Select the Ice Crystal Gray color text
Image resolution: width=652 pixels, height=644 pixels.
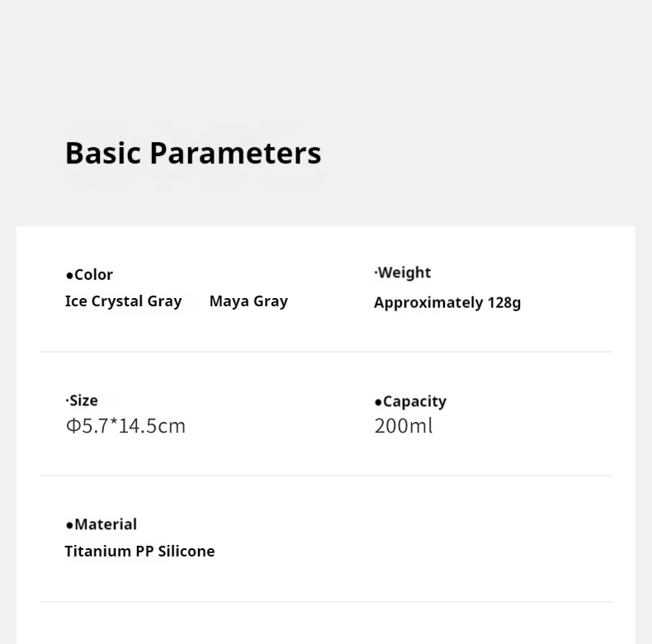123,301
